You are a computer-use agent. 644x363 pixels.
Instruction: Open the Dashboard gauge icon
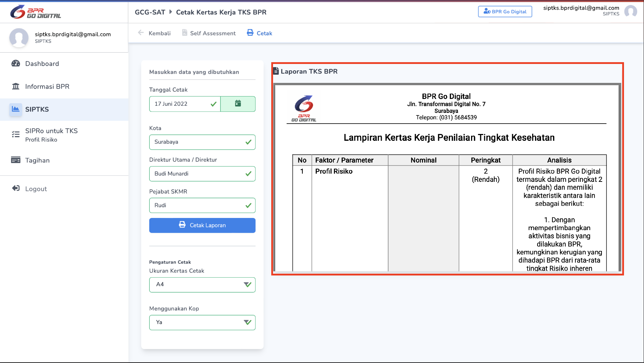(16, 63)
